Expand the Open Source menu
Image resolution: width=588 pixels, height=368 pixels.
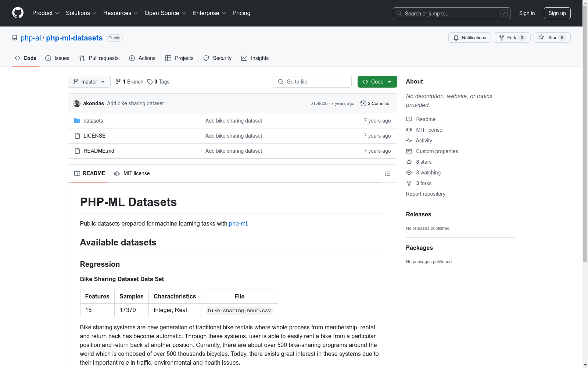point(165,13)
